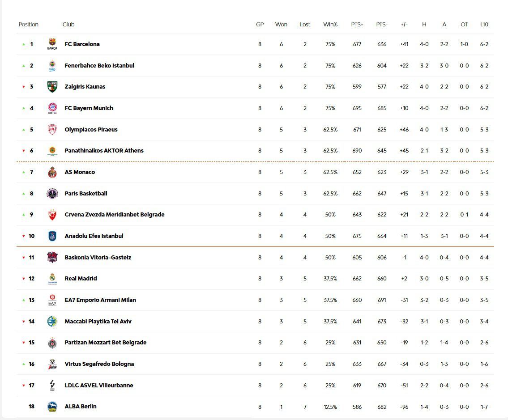Open the Panathinaikos AKTOR Athens team link
Screen dimensions: 508x420
104,151
